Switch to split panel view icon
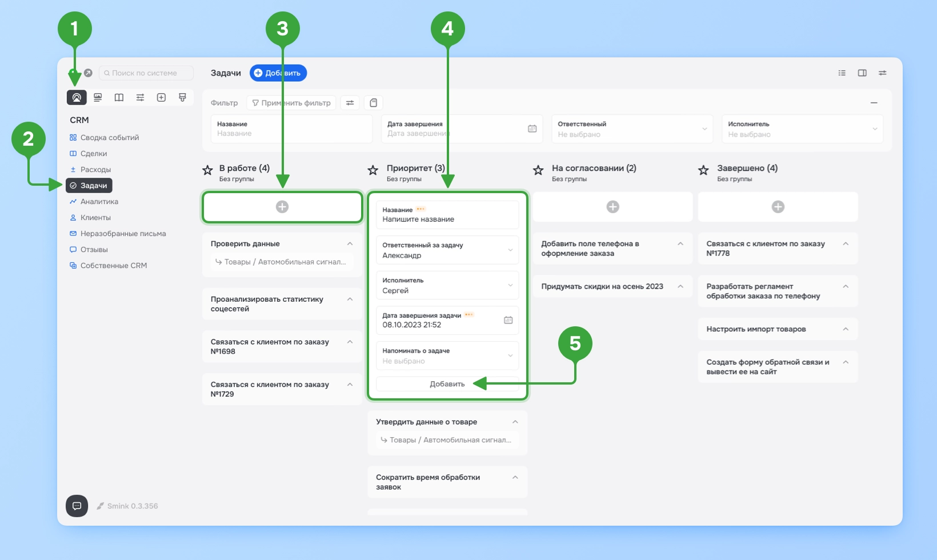This screenshot has height=560, width=937. click(x=862, y=73)
